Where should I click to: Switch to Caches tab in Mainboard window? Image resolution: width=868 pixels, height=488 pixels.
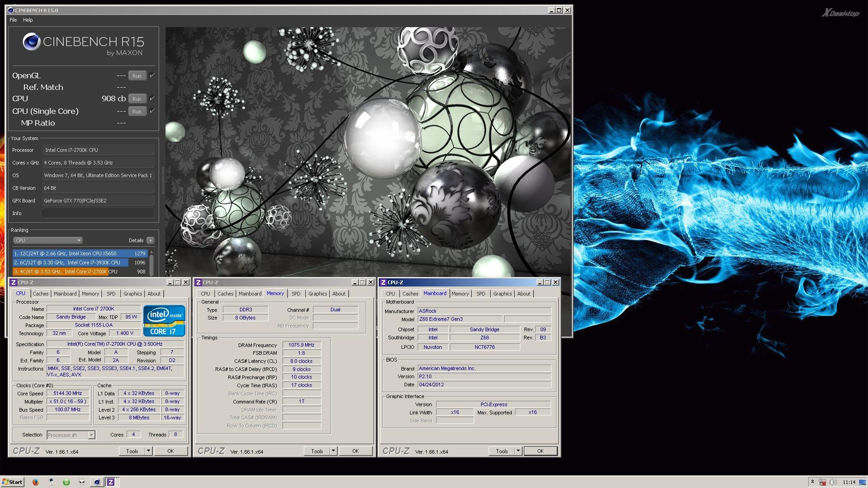pos(410,294)
